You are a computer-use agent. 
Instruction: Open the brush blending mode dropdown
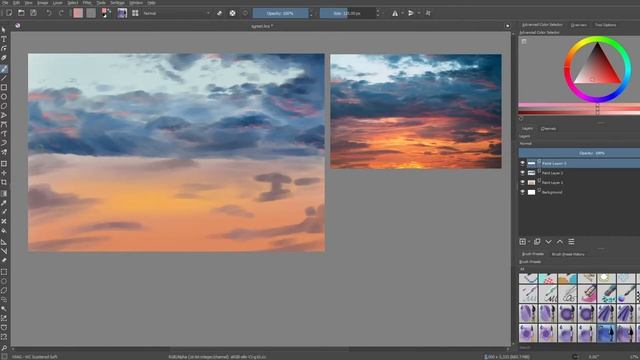pos(176,13)
